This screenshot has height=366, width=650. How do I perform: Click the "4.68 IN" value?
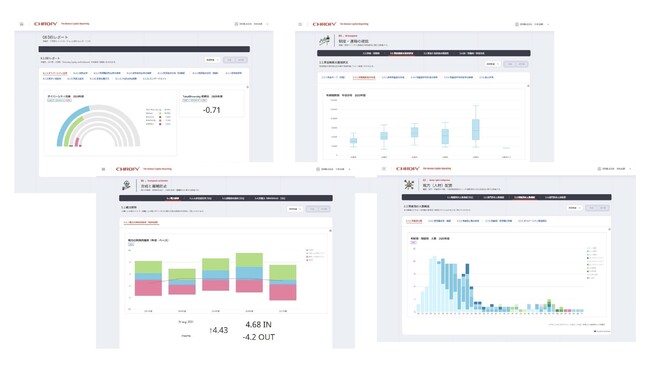[x=258, y=325]
